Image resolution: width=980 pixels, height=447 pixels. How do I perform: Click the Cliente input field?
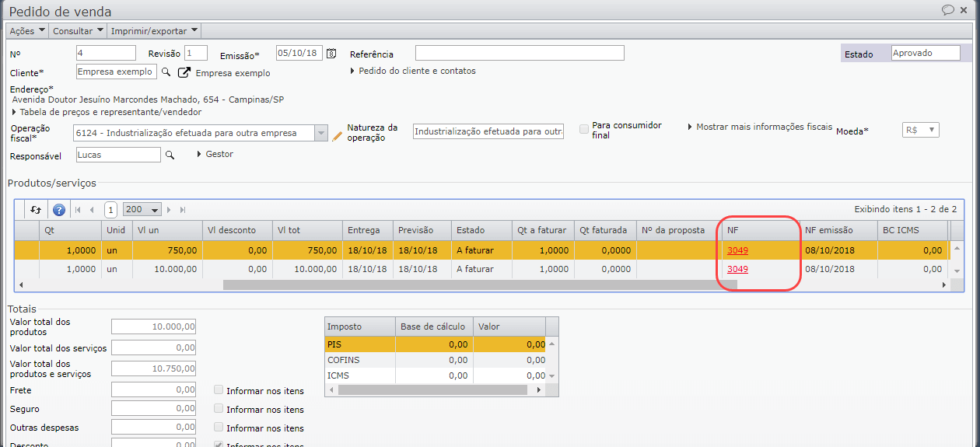pyautogui.click(x=117, y=72)
